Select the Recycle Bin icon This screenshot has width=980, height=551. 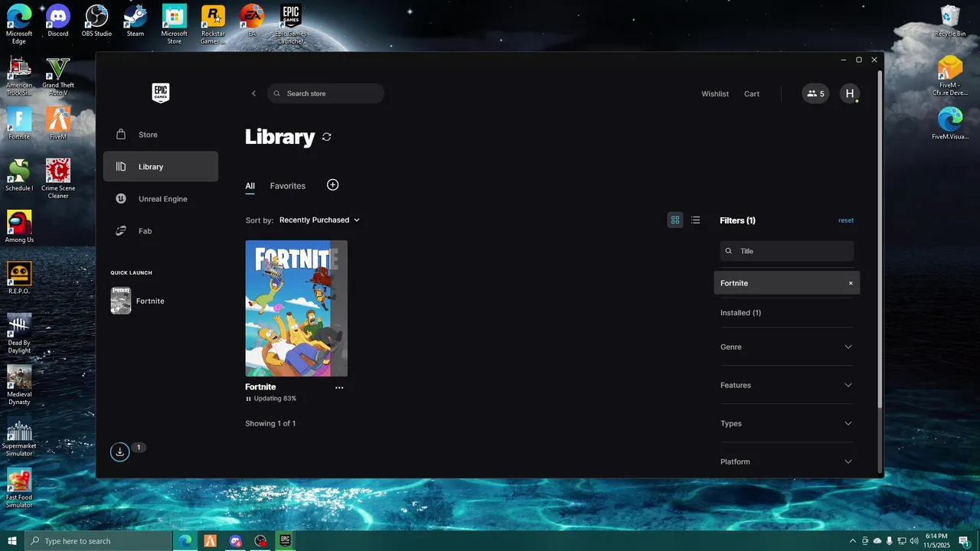point(950,21)
